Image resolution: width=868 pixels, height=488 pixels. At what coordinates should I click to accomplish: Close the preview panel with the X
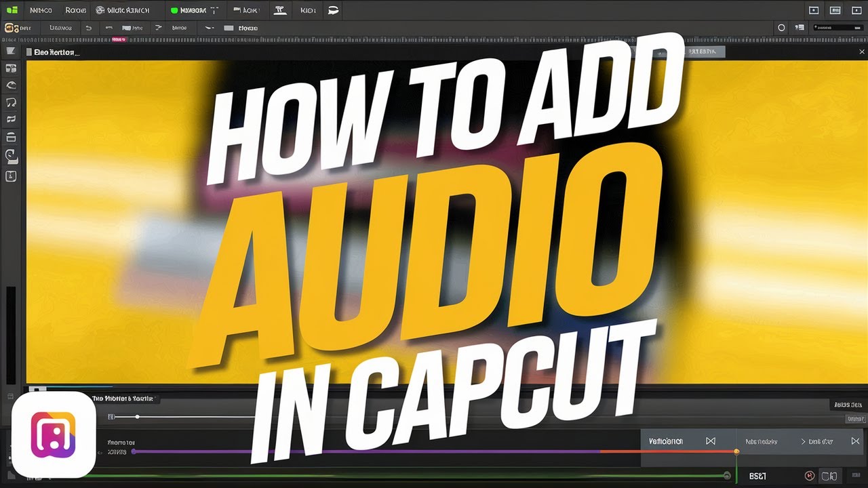861,52
